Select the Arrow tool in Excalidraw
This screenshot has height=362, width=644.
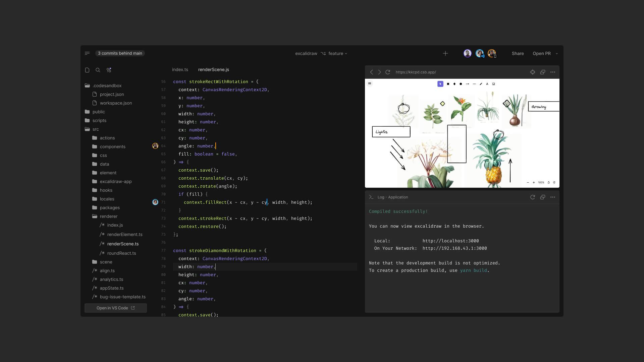click(x=468, y=84)
